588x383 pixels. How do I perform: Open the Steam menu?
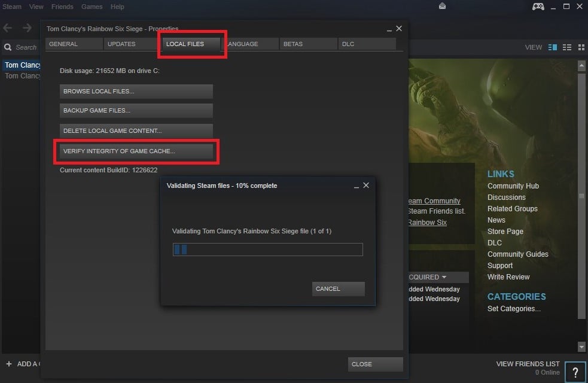pyautogui.click(x=12, y=7)
